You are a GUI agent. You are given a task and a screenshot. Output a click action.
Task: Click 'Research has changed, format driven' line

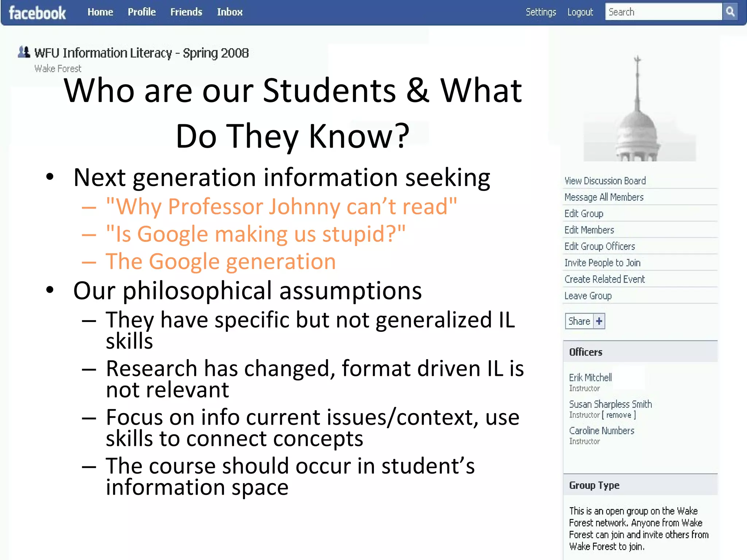click(315, 378)
